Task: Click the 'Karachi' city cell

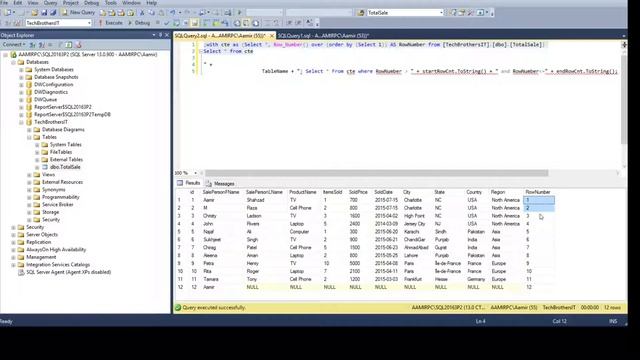Action: coord(411,232)
